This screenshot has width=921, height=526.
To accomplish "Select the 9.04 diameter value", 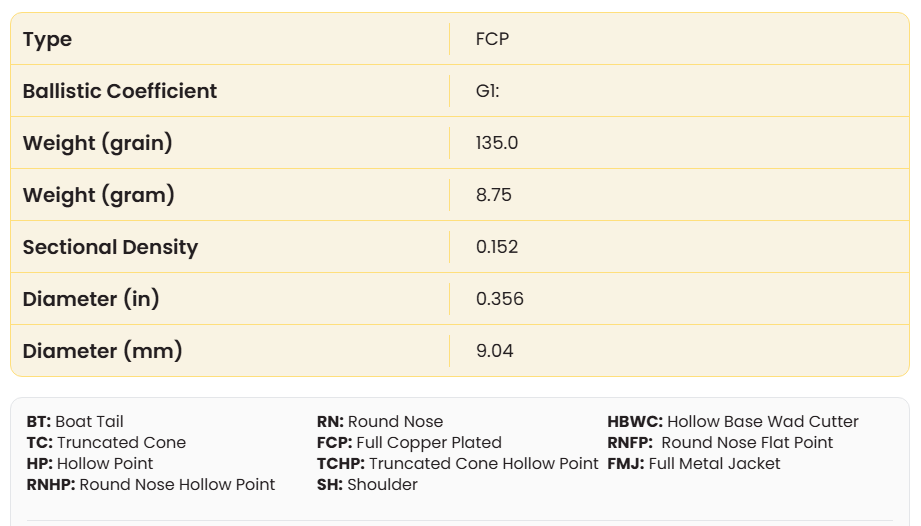I will tap(494, 351).
